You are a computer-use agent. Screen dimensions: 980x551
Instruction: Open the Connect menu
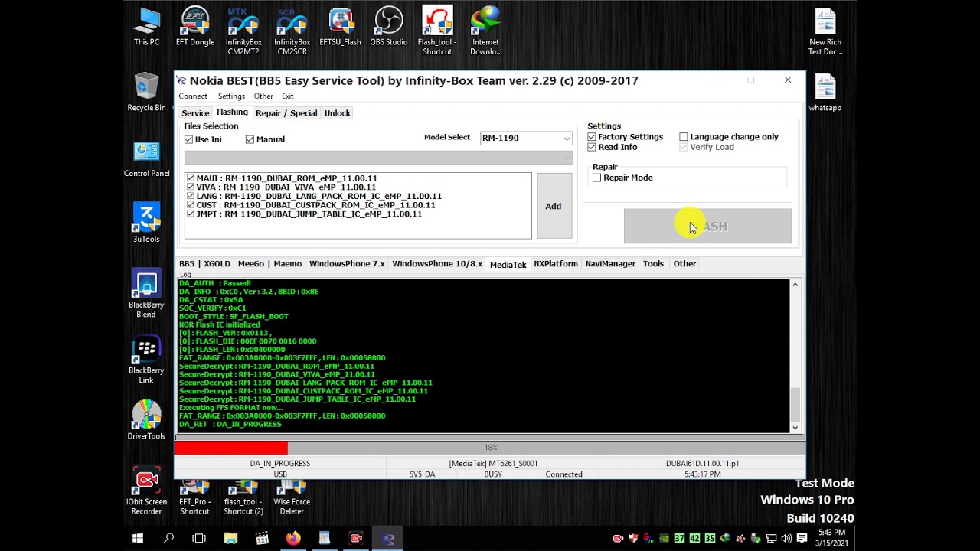[x=193, y=96]
